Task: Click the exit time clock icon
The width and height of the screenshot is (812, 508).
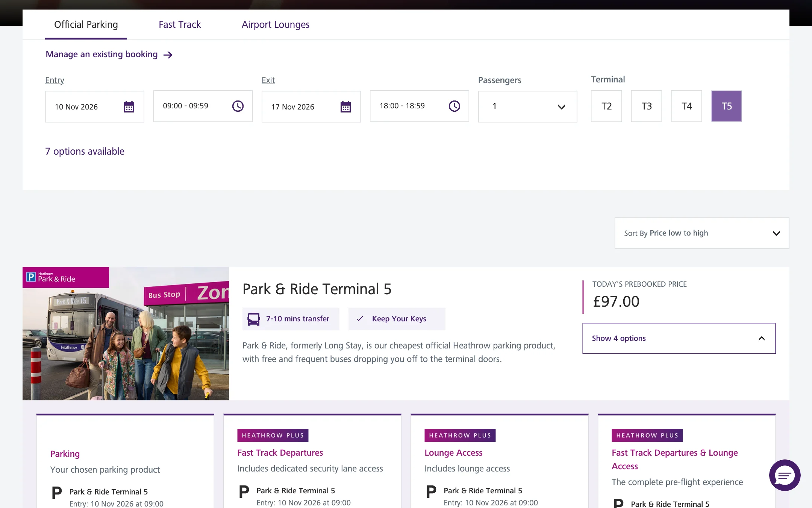Action: point(454,106)
